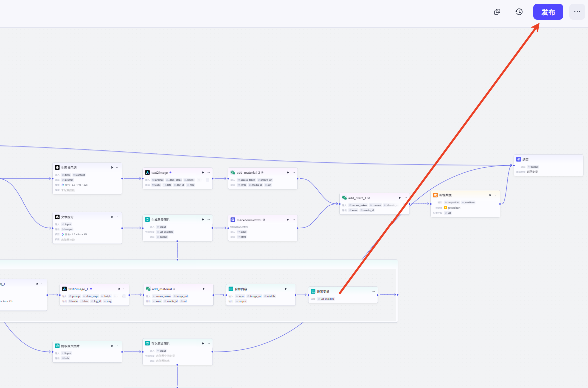Open more options on add_material_2 node
Image resolution: width=588 pixels, height=388 pixels.
[x=293, y=173]
